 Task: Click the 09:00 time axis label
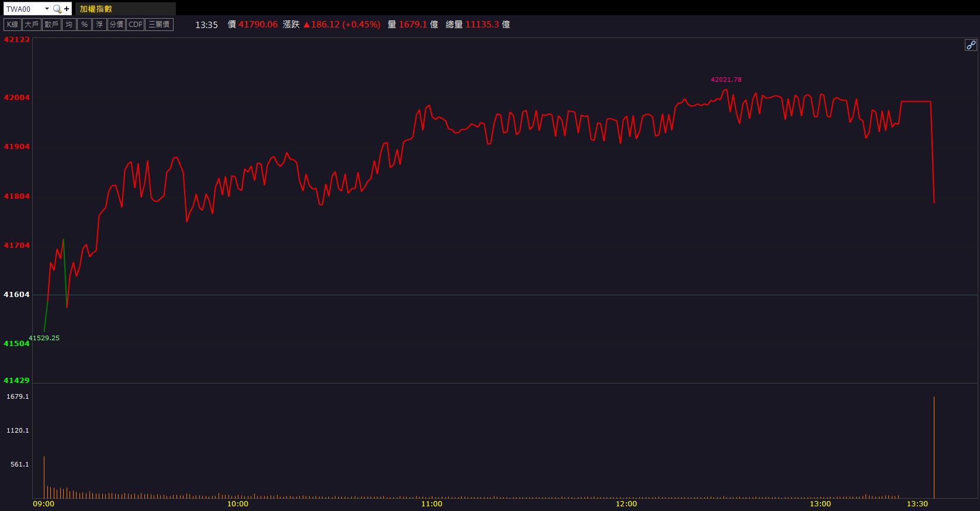click(x=43, y=504)
